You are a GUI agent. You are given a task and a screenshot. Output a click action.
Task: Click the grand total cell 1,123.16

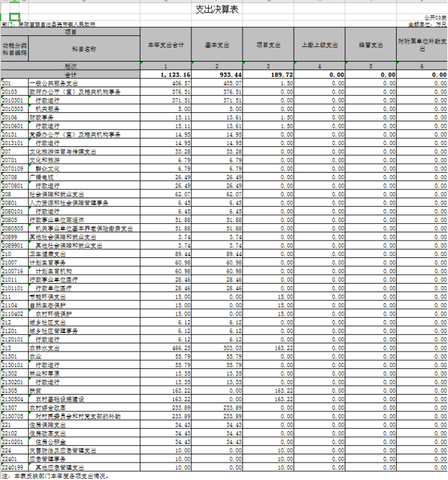click(x=166, y=75)
